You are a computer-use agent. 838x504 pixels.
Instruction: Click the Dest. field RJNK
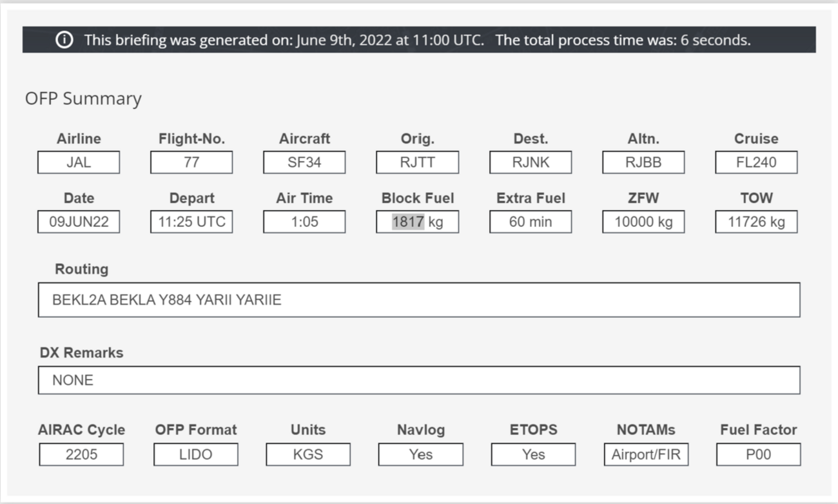coord(531,162)
